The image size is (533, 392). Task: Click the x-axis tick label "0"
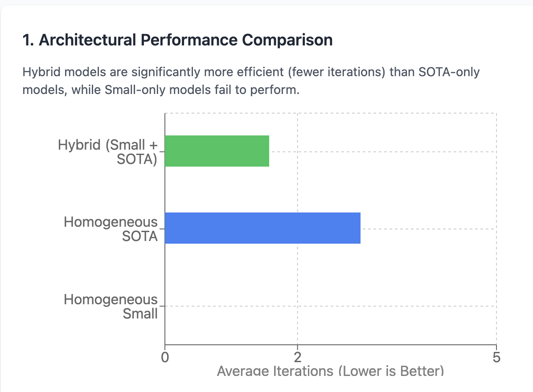tap(165, 357)
